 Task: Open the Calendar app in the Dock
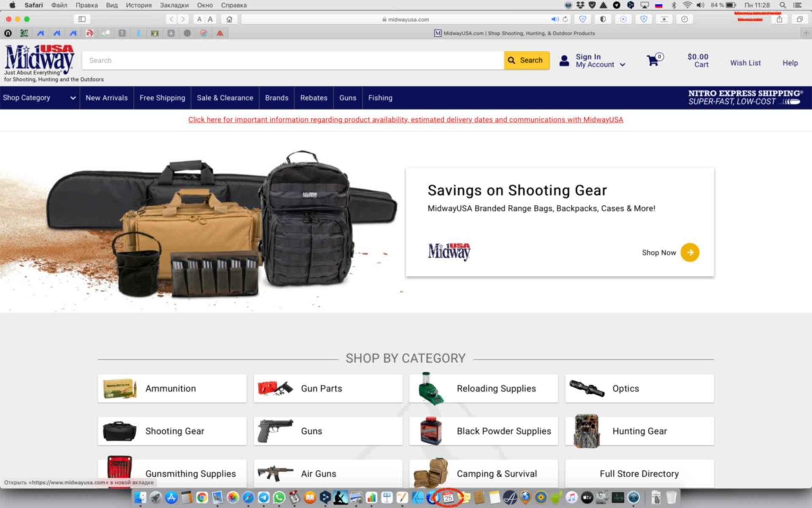[448, 498]
